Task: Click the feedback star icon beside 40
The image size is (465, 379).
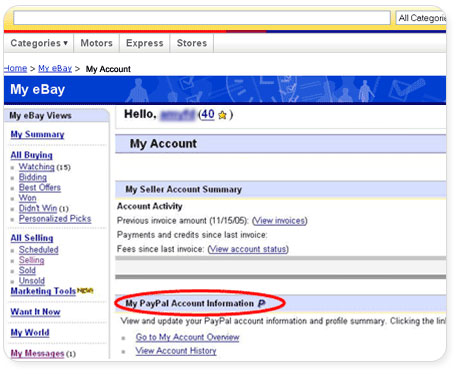Action: tap(222, 115)
